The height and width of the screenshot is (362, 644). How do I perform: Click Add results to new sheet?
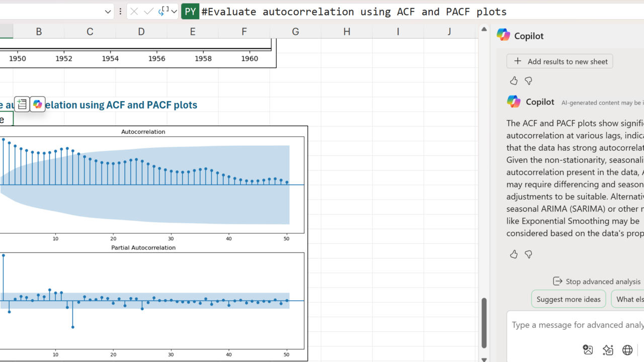point(559,61)
